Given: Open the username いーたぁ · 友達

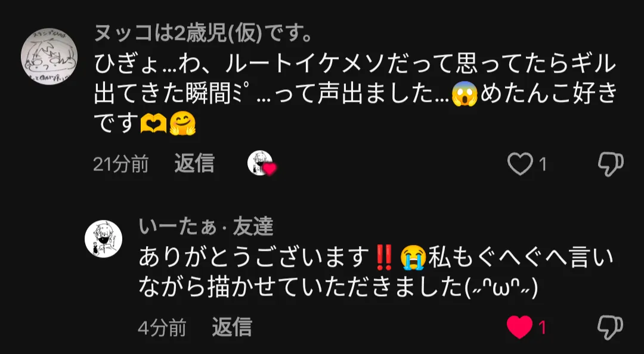Looking at the screenshot, I should point(206,226).
